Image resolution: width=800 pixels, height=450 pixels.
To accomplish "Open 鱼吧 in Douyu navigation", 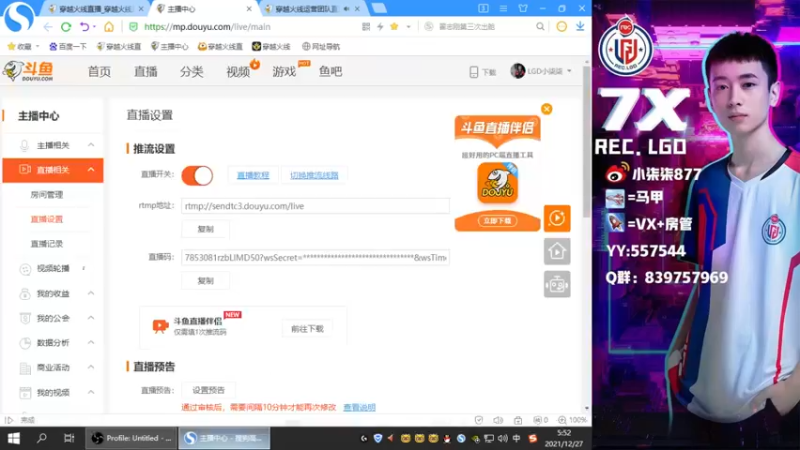I will point(330,71).
